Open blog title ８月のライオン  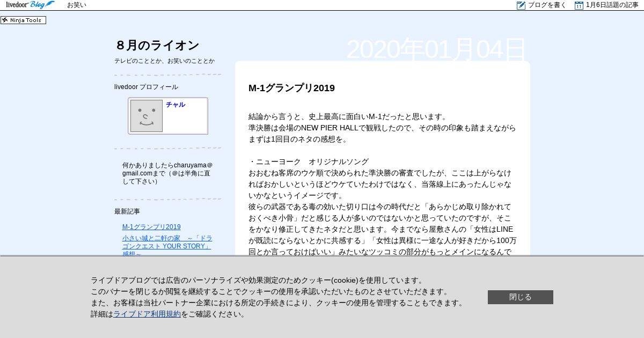coord(157,46)
